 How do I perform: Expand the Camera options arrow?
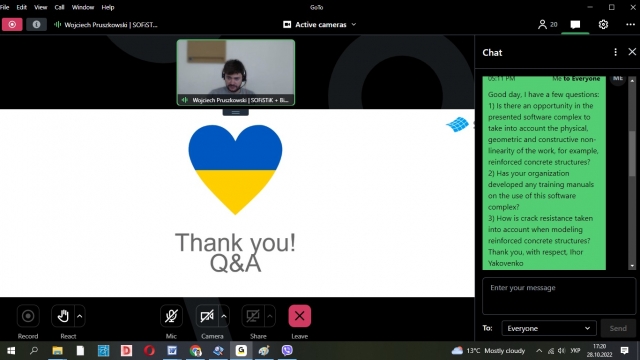(224, 316)
